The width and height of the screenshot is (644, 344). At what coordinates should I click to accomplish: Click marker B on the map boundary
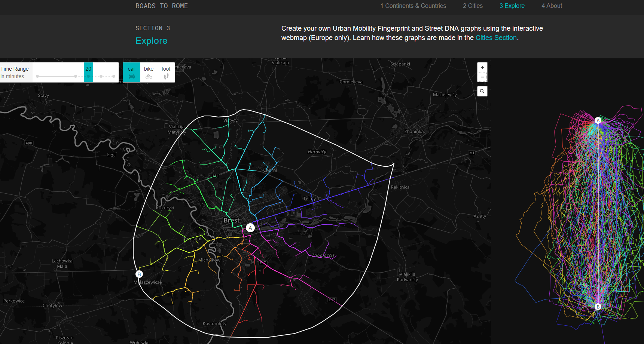pos(139,274)
